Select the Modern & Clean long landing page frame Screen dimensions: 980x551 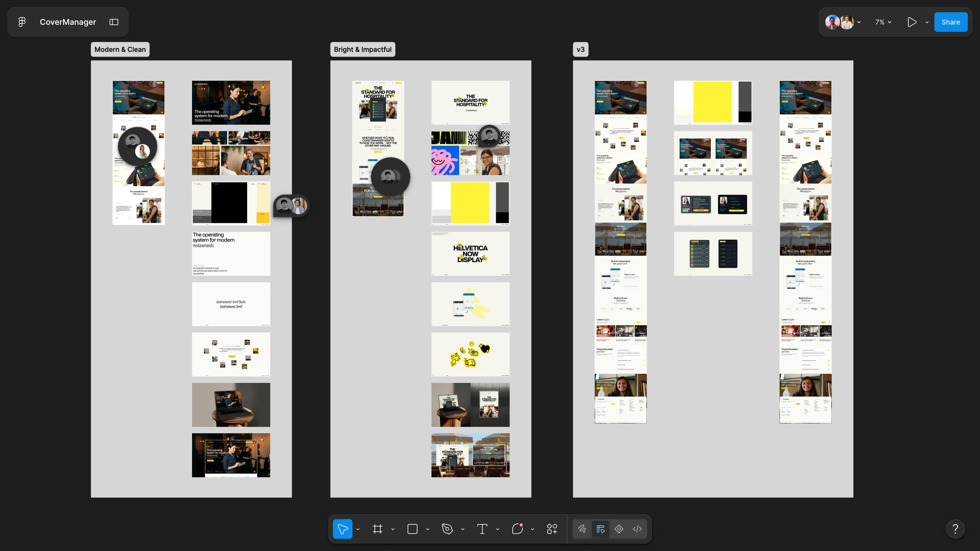[x=138, y=153]
